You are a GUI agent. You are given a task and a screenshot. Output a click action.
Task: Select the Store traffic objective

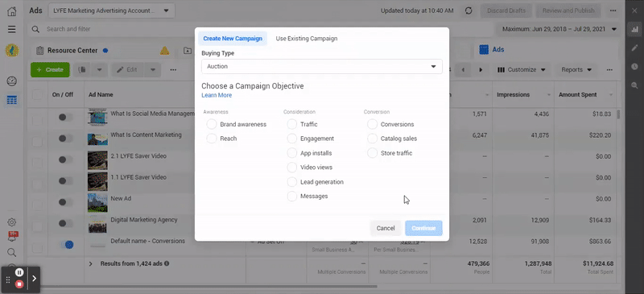click(372, 153)
